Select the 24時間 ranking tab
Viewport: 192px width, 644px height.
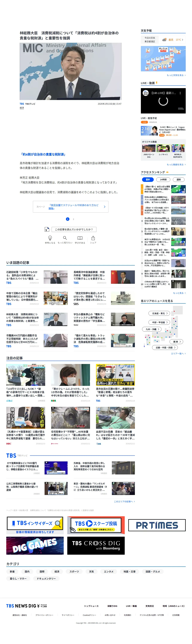coord(163,179)
